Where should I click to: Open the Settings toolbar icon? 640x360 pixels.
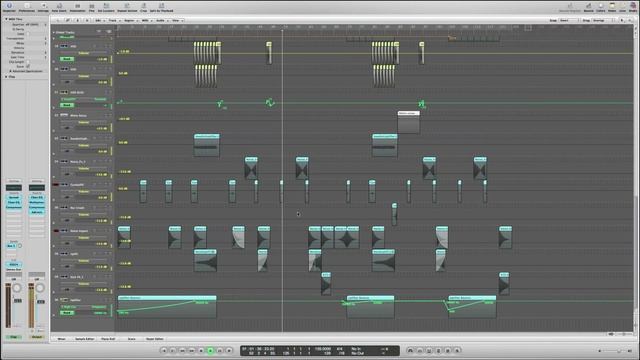tap(43, 7)
